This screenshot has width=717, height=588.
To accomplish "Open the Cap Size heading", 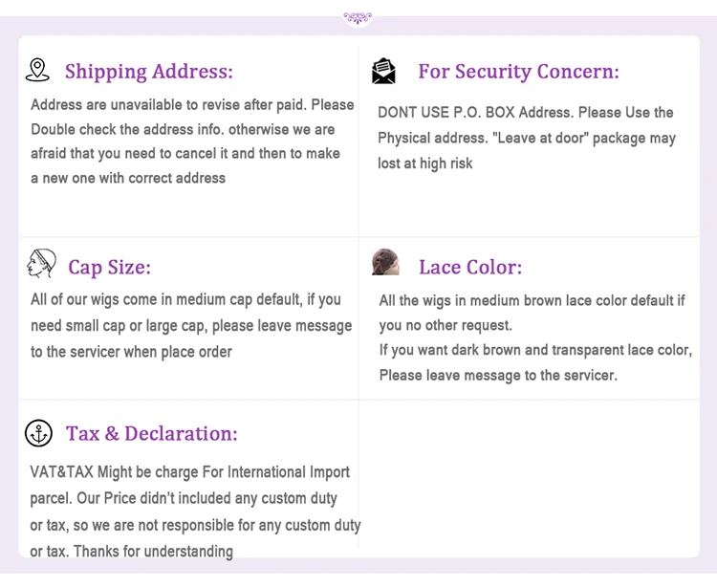I will [x=109, y=267].
